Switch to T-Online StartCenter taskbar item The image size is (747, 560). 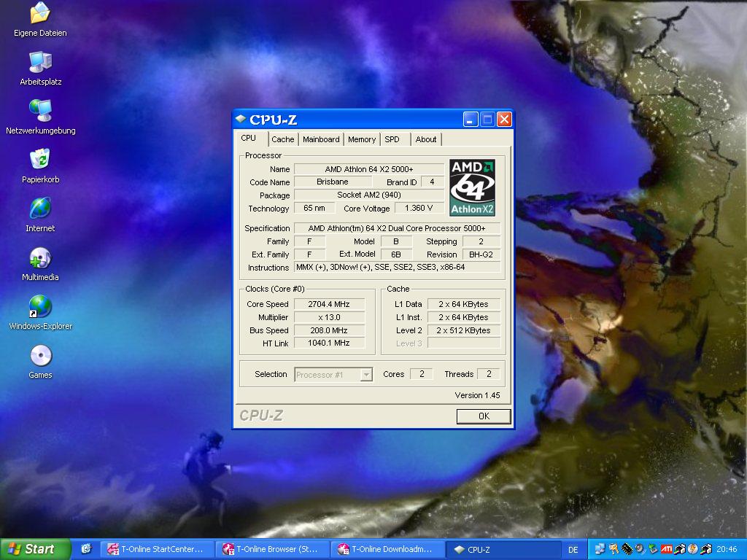pos(158,549)
